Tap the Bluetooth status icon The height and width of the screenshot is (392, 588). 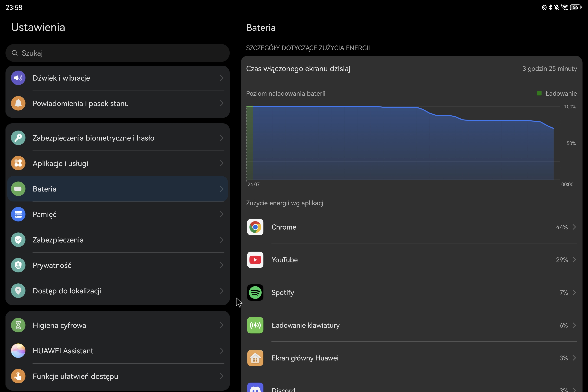(x=550, y=7)
